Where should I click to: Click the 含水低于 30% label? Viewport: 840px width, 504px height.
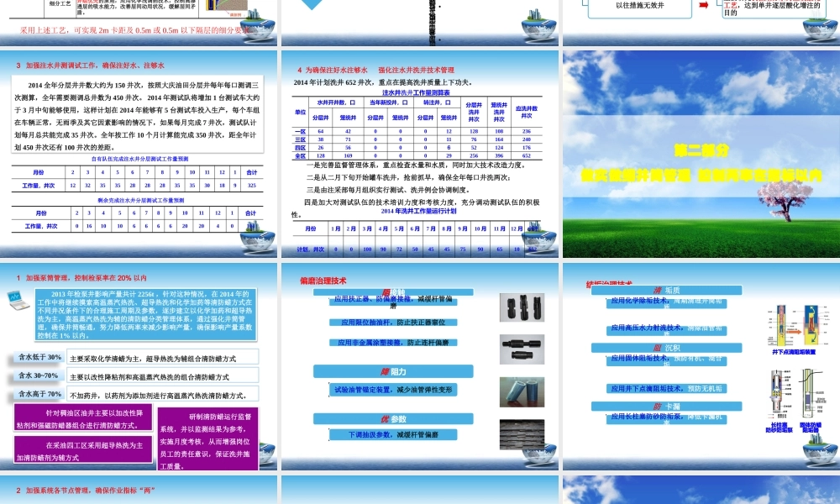point(39,357)
